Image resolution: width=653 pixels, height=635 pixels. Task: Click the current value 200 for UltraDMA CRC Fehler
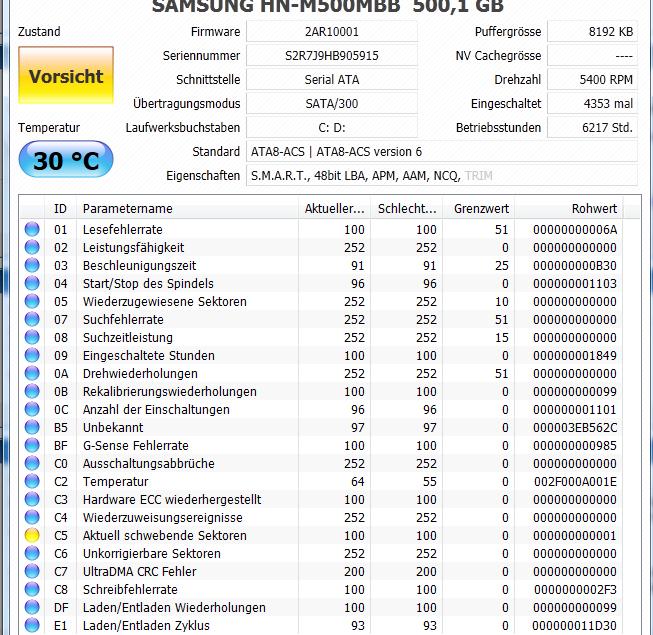point(354,572)
